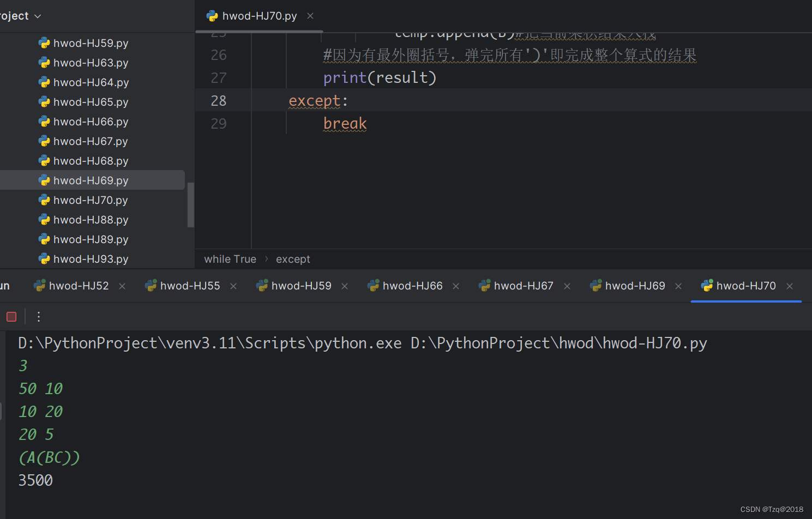Click Python icon beside hwod-HJ89.py
This screenshot has width=812, height=519.
click(44, 239)
